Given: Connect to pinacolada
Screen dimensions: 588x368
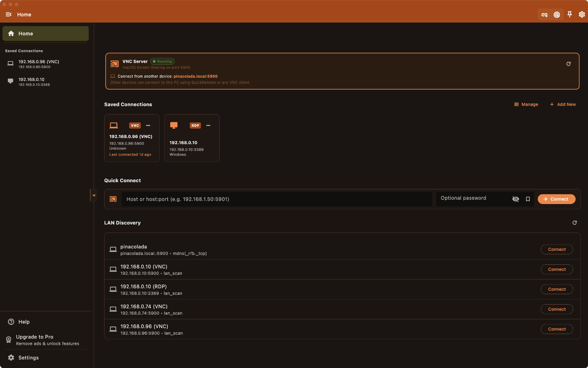Looking at the screenshot, I should pyautogui.click(x=557, y=249).
